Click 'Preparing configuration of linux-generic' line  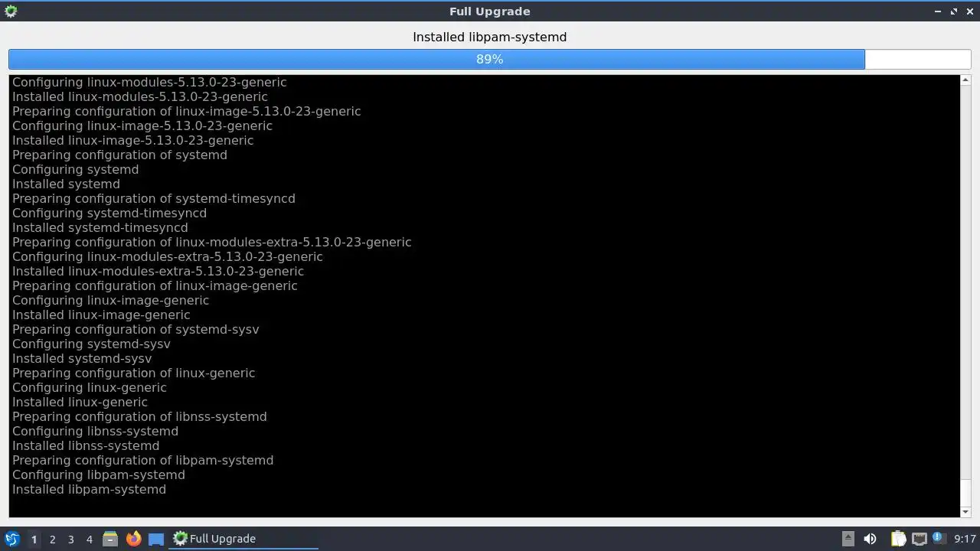click(134, 373)
